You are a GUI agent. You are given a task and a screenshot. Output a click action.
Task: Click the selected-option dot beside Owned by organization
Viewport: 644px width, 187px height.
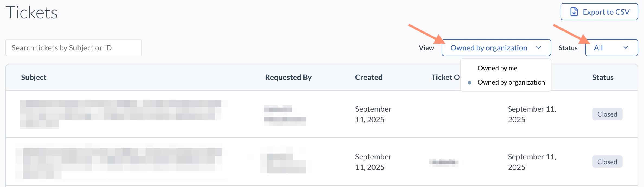coord(470,82)
